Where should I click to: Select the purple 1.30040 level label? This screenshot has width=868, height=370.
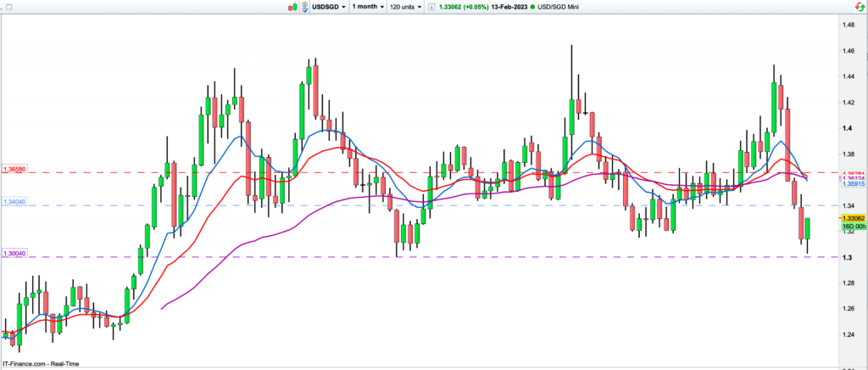[15, 254]
